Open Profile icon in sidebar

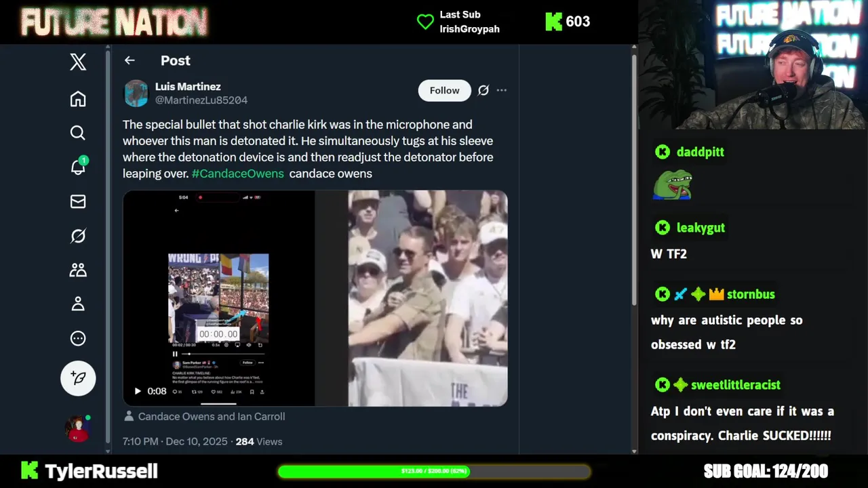pyautogui.click(x=78, y=304)
